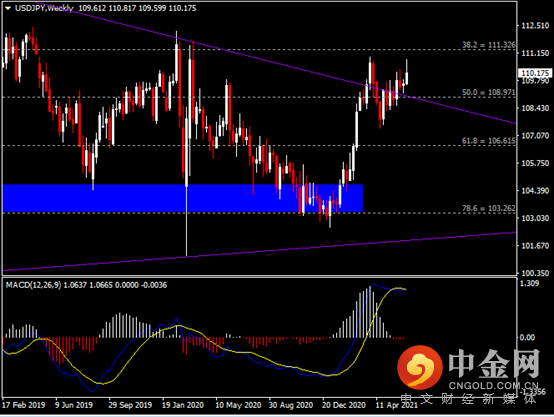554x417 pixels.
Task: Select the 61.8 = 106.615 Fibonacci label
Action: tap(489, 141)
